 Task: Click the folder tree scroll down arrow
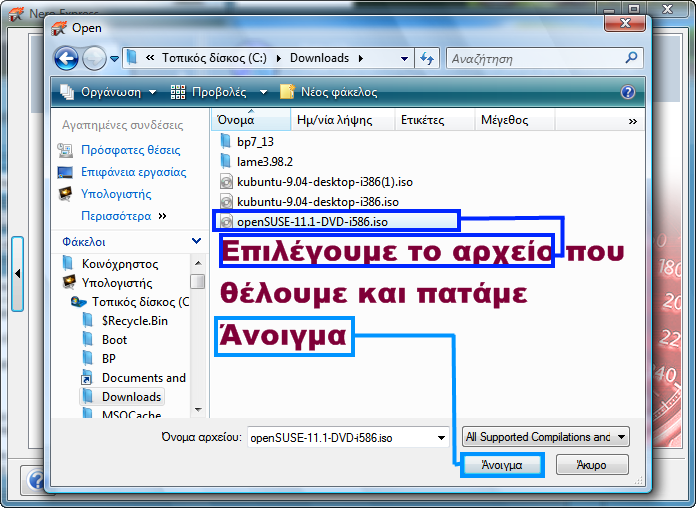[x=198, y=409]
